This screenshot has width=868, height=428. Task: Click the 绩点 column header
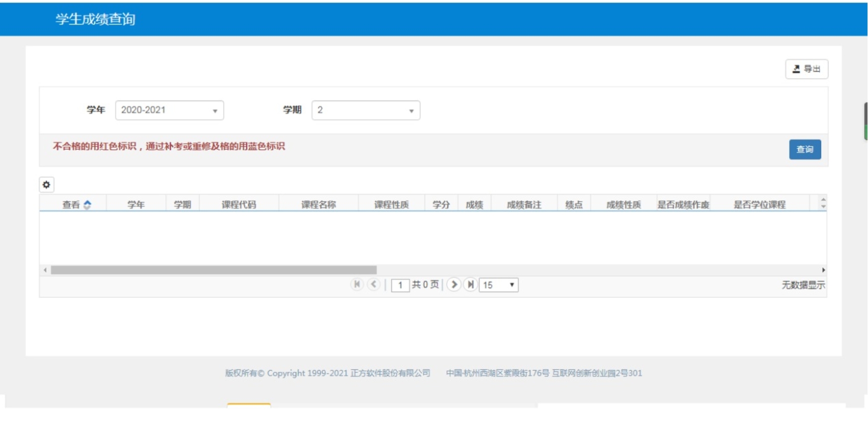pos(574,204)
